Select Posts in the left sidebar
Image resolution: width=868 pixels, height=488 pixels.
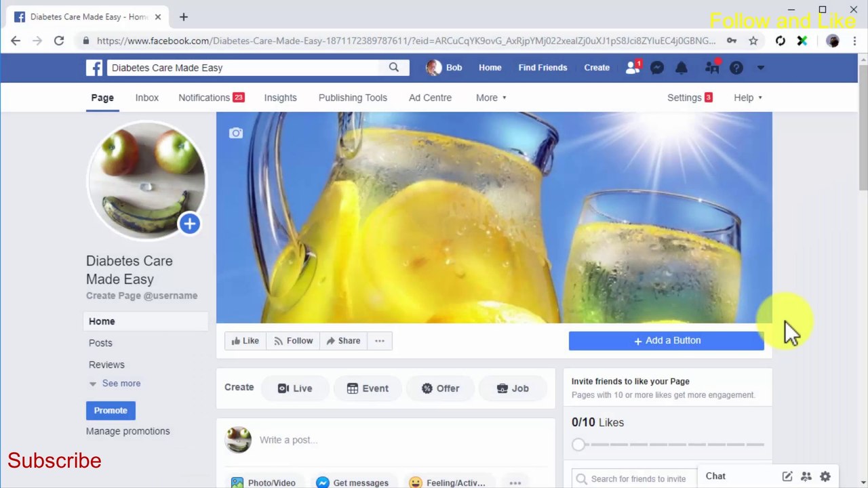click(100, 343)
